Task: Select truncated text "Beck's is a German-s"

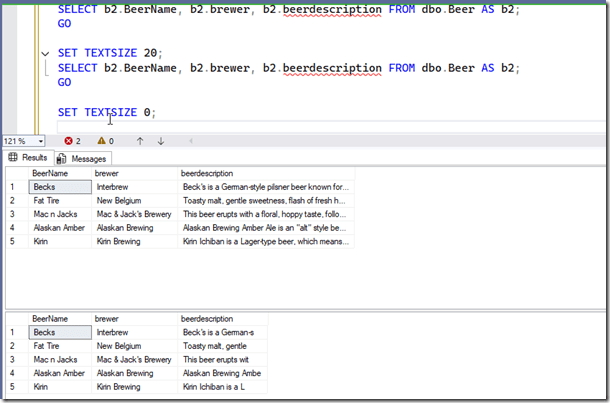Action: 223,333
